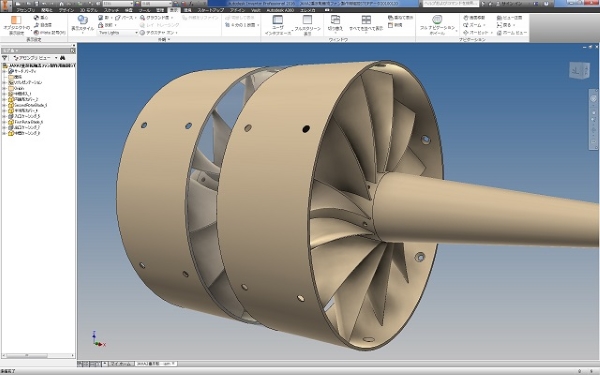The image size is (600, 375).
Task: Expand the SecondRotorBlade component node
Action: pos(4,105)
